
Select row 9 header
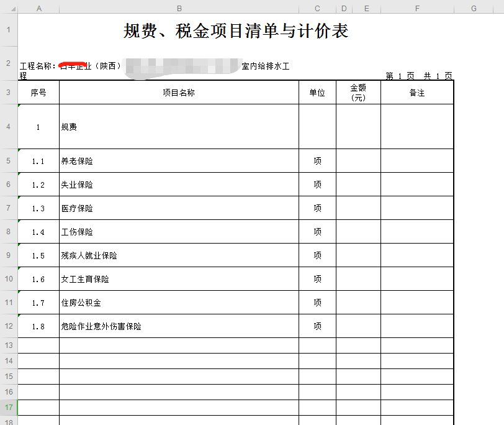9,255
